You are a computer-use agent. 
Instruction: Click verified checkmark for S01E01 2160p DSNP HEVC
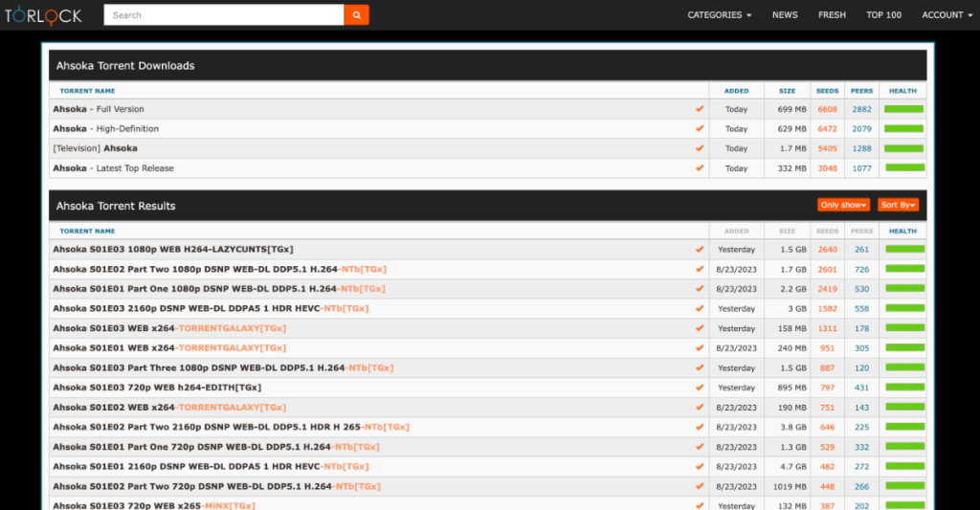700,467
